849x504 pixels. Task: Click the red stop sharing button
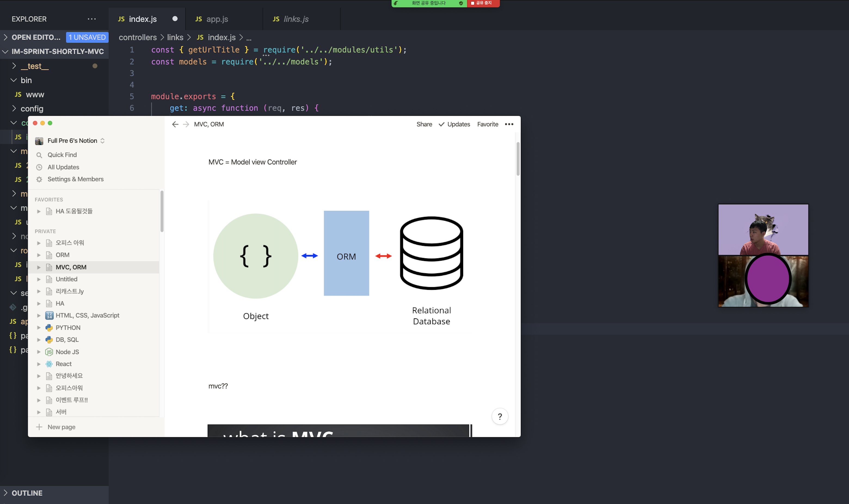pyautogui.click(x=483, y=3)
